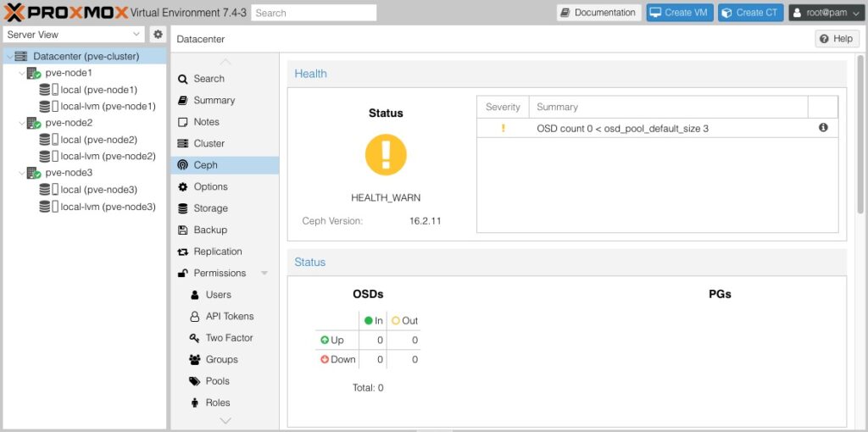Open the Summary menu item

(225, 100)
